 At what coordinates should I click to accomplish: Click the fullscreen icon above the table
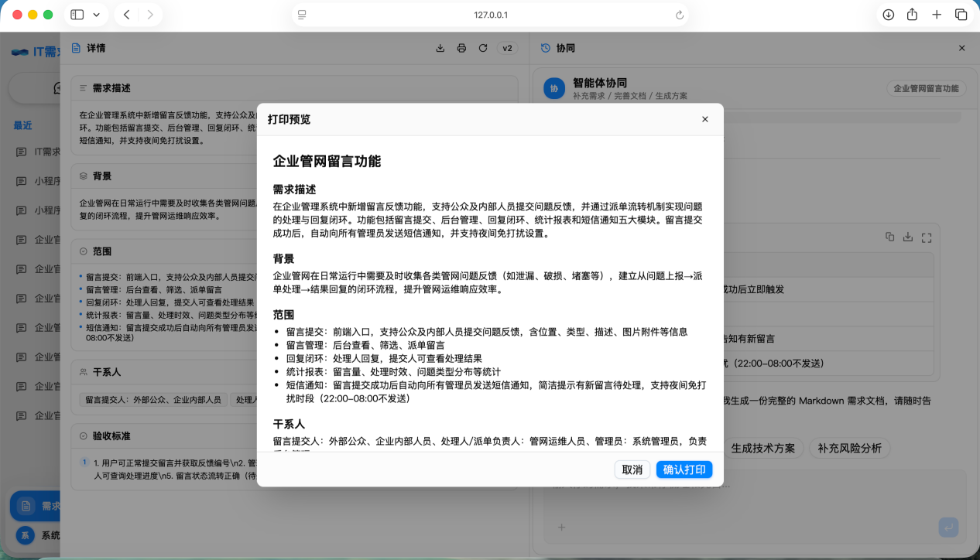(927, 237)
